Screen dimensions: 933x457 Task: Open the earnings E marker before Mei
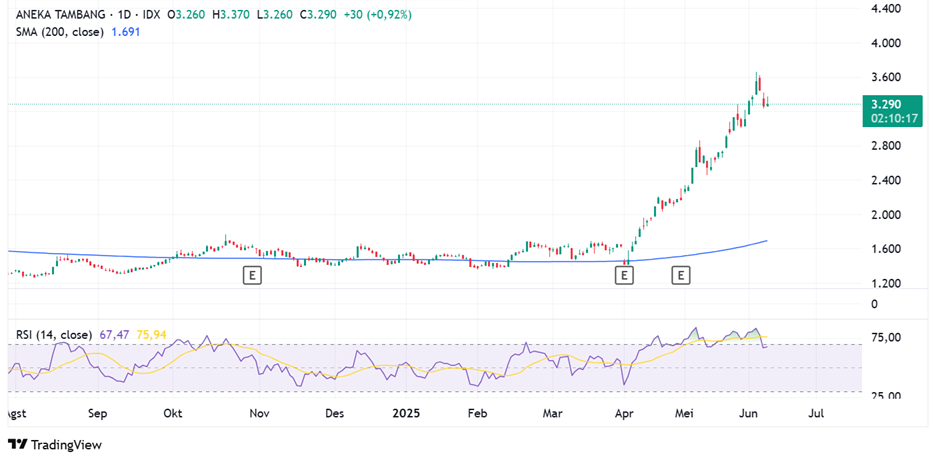tap(681, 275)
